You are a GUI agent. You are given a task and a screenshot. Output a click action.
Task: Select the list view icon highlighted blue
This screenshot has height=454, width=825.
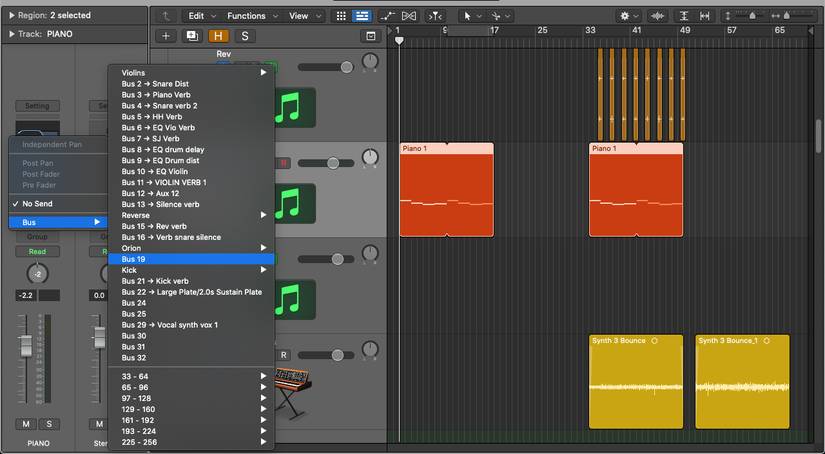362,16
